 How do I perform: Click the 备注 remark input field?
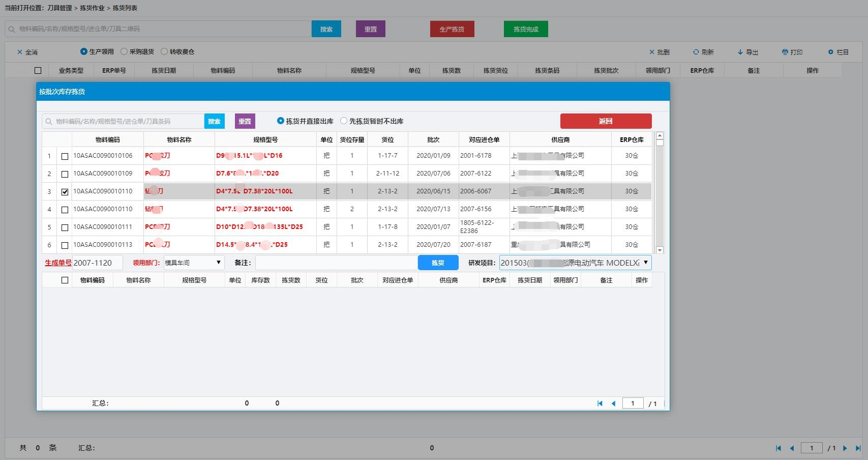tap(336, 263)
